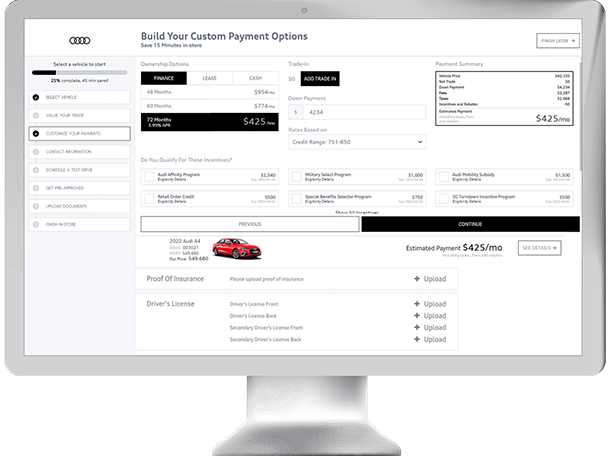
Task: Enable the Military Select Program checkbox
Action: (295, 176)
